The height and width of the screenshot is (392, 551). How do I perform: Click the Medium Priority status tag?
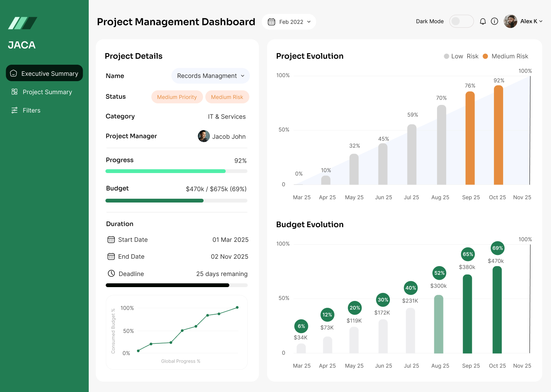(177, 97)
